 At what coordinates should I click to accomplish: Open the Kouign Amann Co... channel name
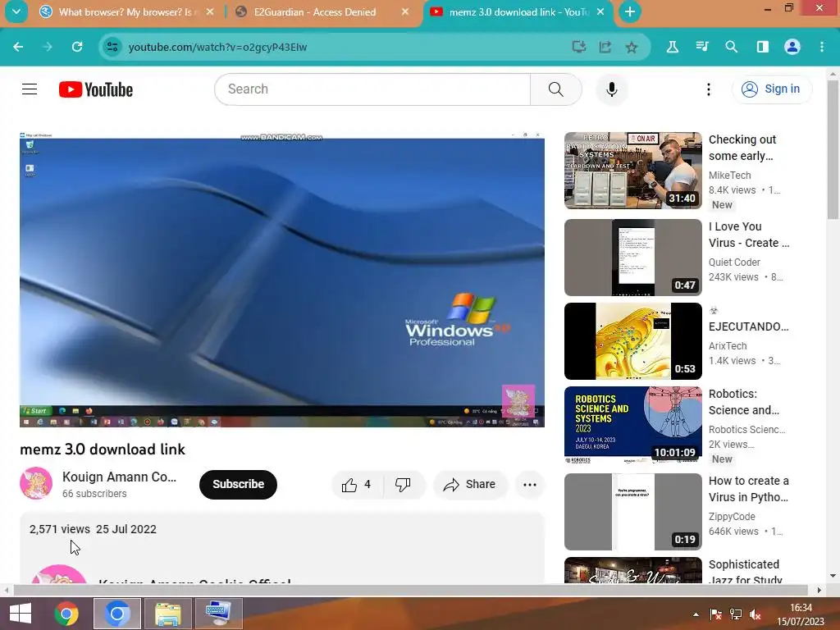coord(119,477)
